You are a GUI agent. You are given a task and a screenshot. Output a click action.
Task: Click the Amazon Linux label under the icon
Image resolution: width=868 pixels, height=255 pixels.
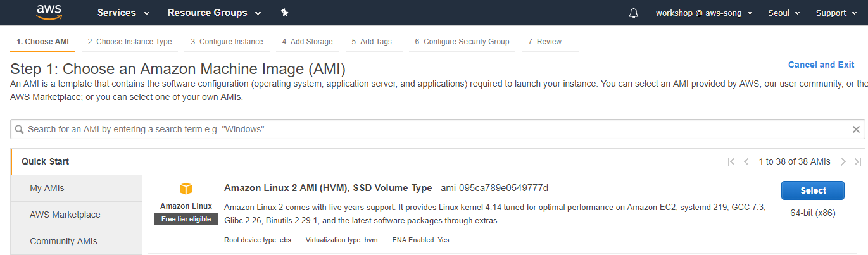(186, 206)
